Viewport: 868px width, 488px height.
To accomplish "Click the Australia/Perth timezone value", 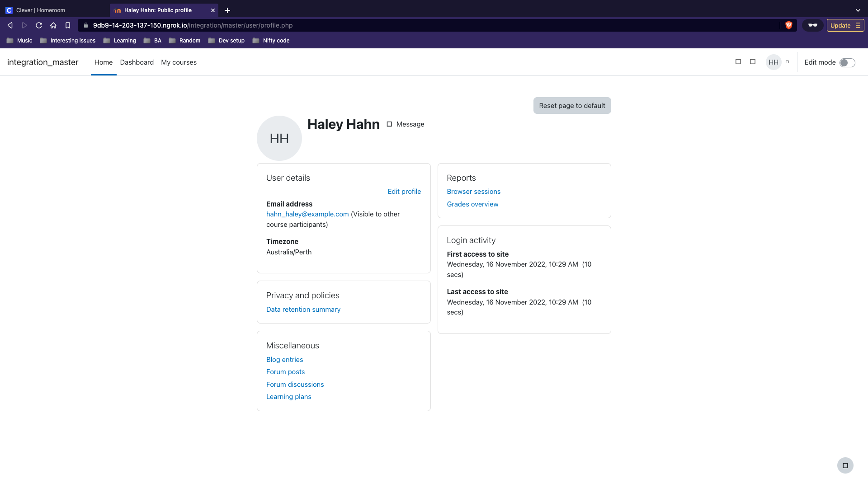I will click(289, 252).
